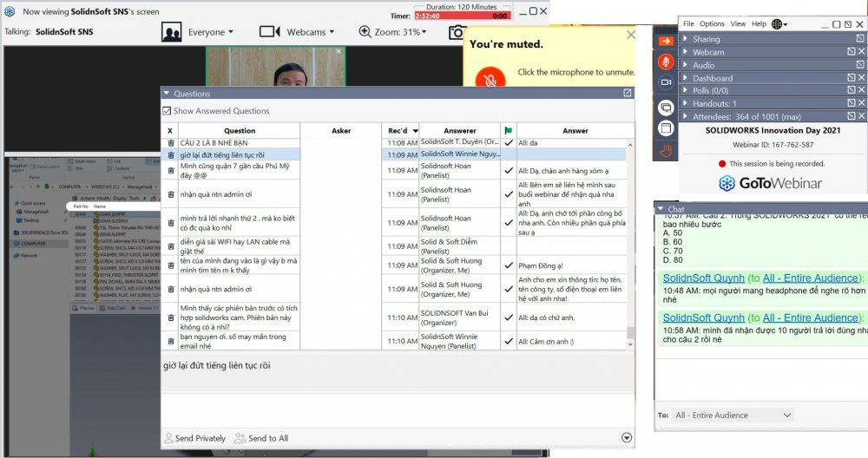Dock the Questions pane via pop-out icon
868x458 pixels.
(x=628, y=93)
